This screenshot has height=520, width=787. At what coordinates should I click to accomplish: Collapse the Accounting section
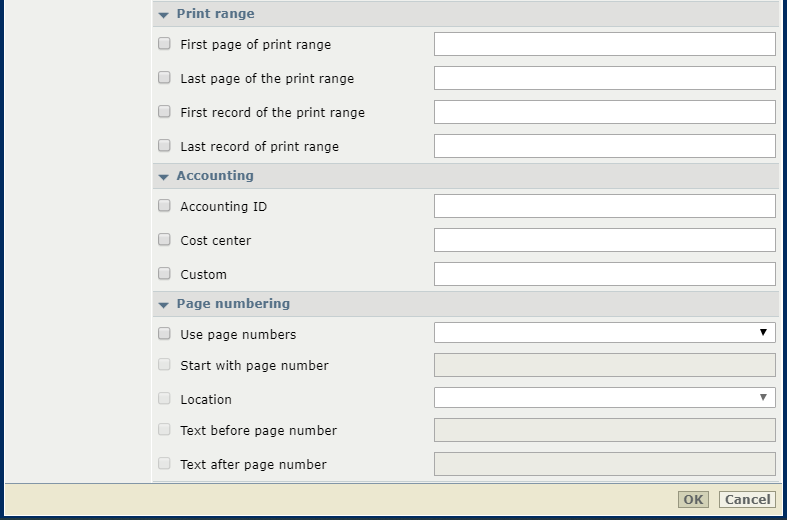point(163,177)
